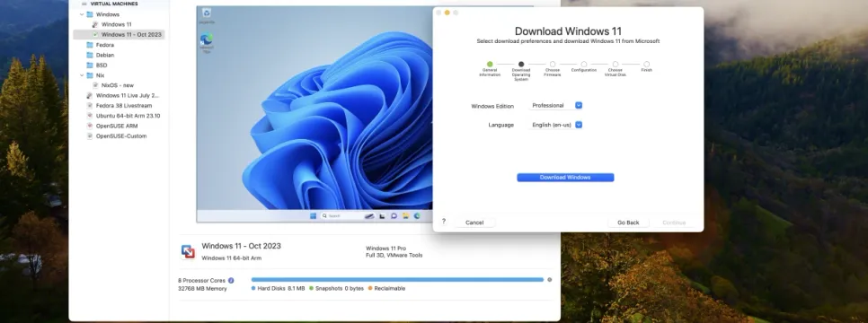Click the Task View icon in the VM preview taskbar

(382, 215)
